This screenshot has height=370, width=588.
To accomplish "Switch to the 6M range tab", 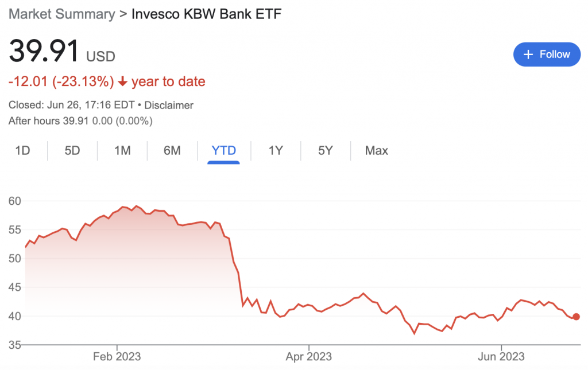I will click(172, 150).
